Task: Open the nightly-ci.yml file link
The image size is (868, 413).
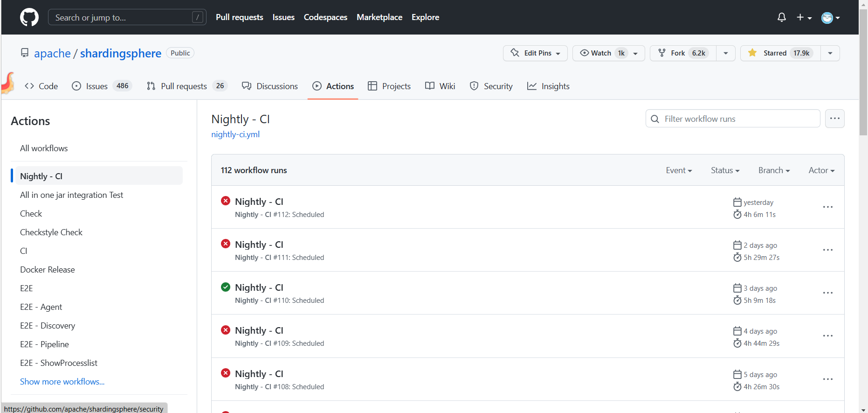Action: pos(235,134)
